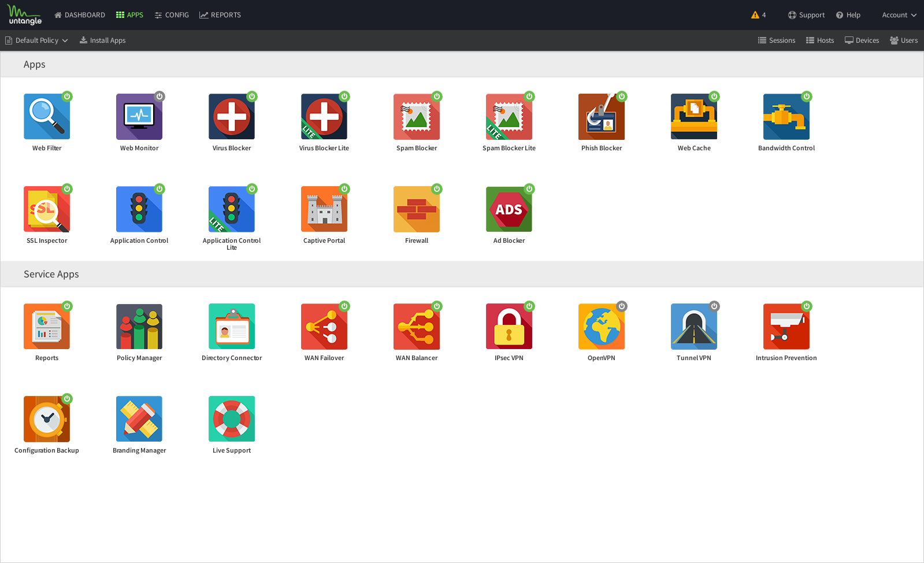The height and width of the screenshot is (563, 924).
Task: Open the Tunnel VPN app
Action: point(694,327)
